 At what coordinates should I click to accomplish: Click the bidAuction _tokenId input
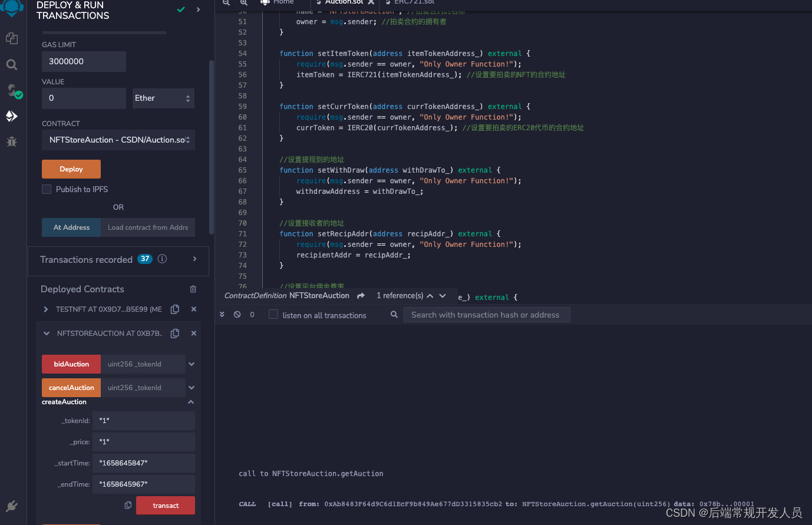pyautogui.click(x=143, y=364)
